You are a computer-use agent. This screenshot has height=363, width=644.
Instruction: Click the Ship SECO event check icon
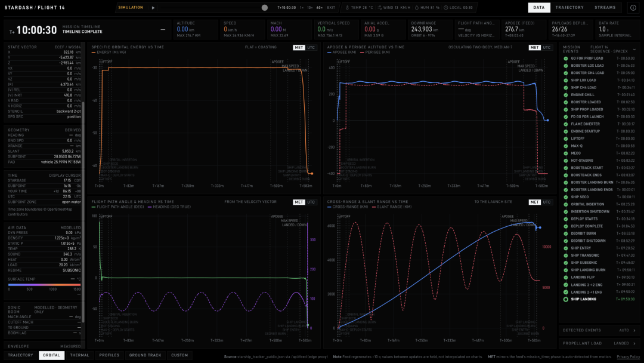(x=565, y=197)
